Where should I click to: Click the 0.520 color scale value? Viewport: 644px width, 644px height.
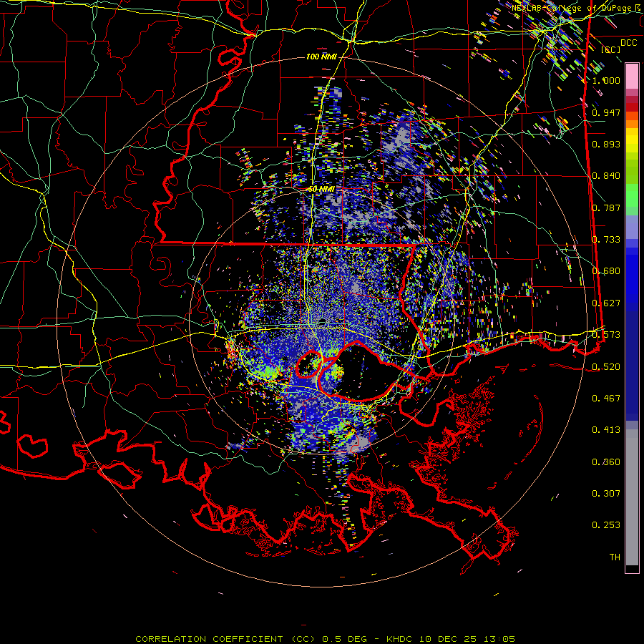coord(606,366)
